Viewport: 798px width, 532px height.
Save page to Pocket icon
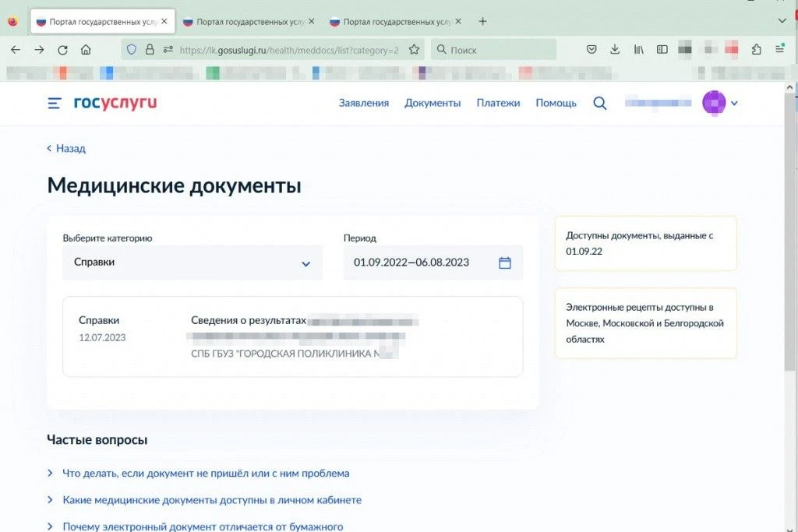[x=591, y=49]
